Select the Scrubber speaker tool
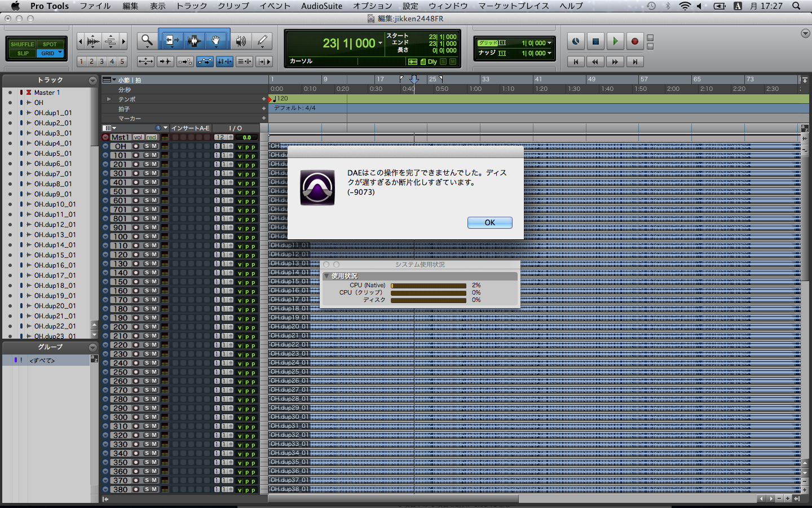 click(241, 41)
